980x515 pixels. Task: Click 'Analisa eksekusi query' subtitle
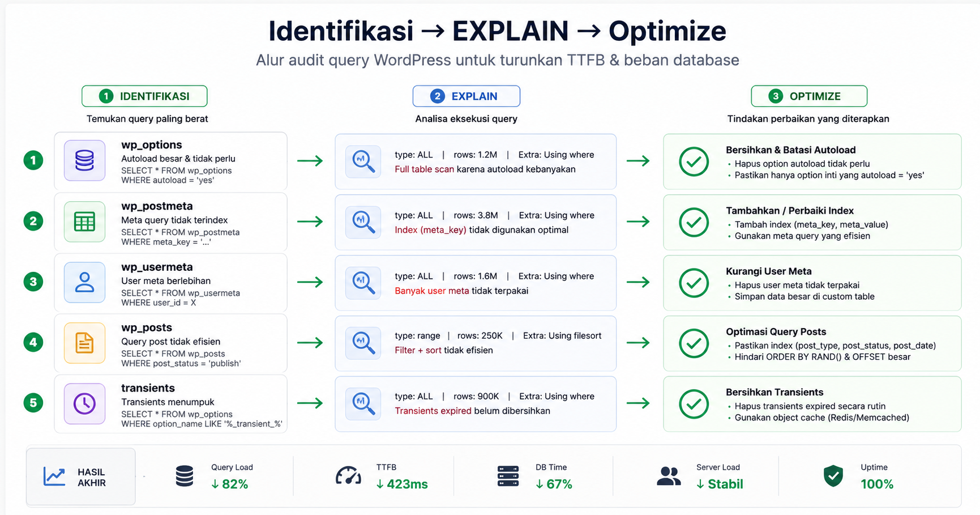pos(466,119)
